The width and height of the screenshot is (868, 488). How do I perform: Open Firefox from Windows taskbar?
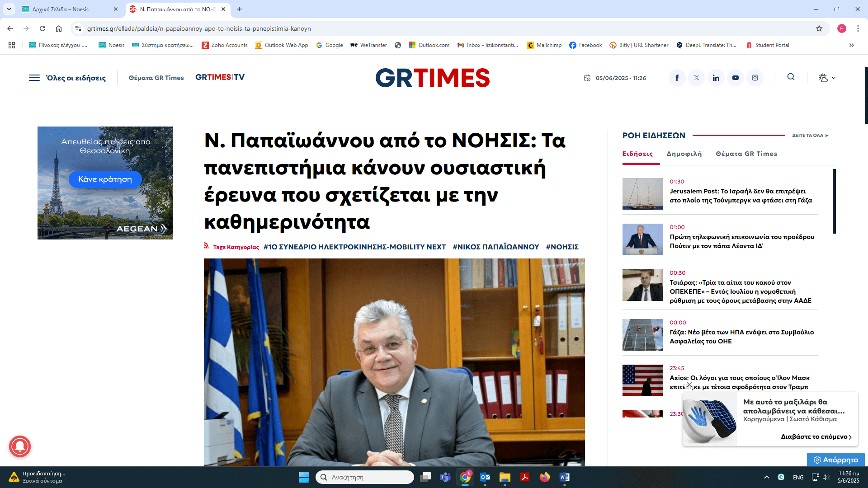tap(544, 477)
